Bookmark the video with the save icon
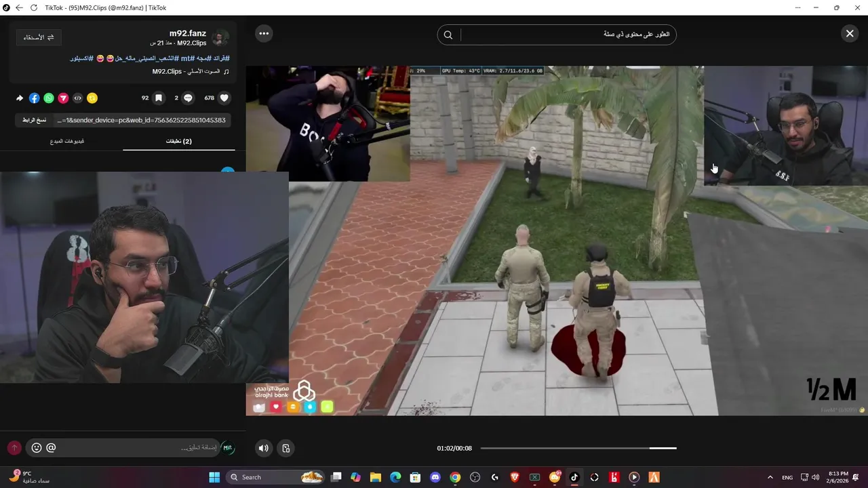The width and height of the screenshot is (868, 488). click(159, 98)
